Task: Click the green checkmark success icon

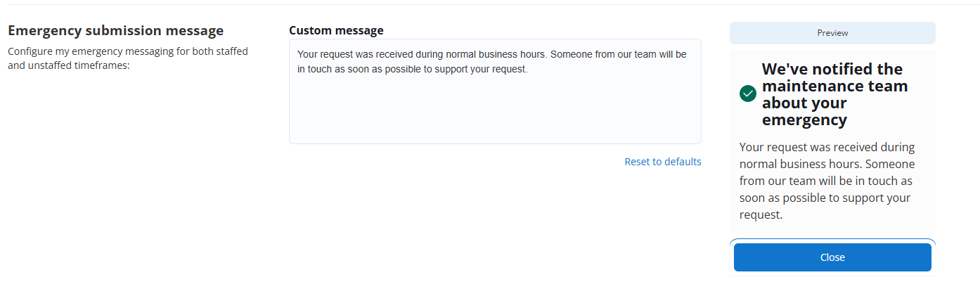Action: point(747,94)
